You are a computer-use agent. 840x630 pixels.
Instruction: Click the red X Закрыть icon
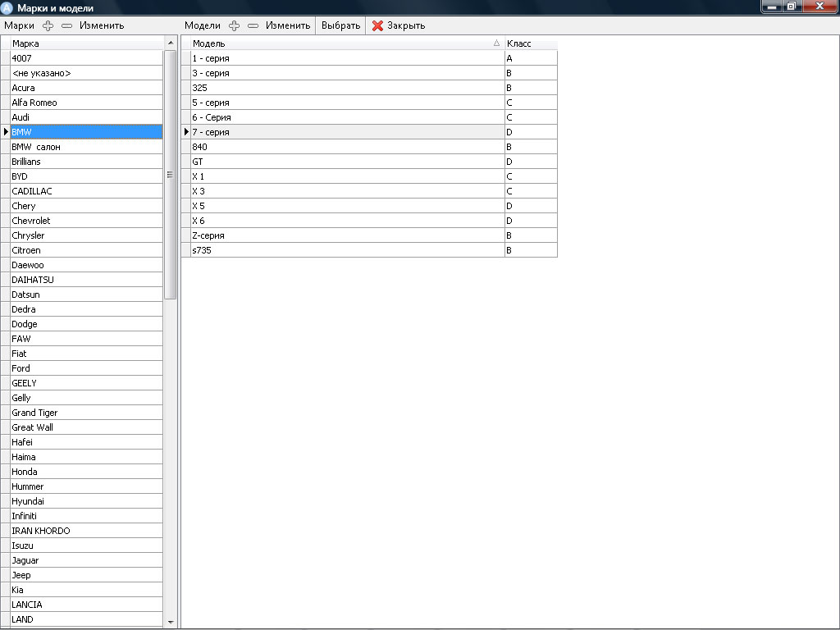tap(377, 25)
